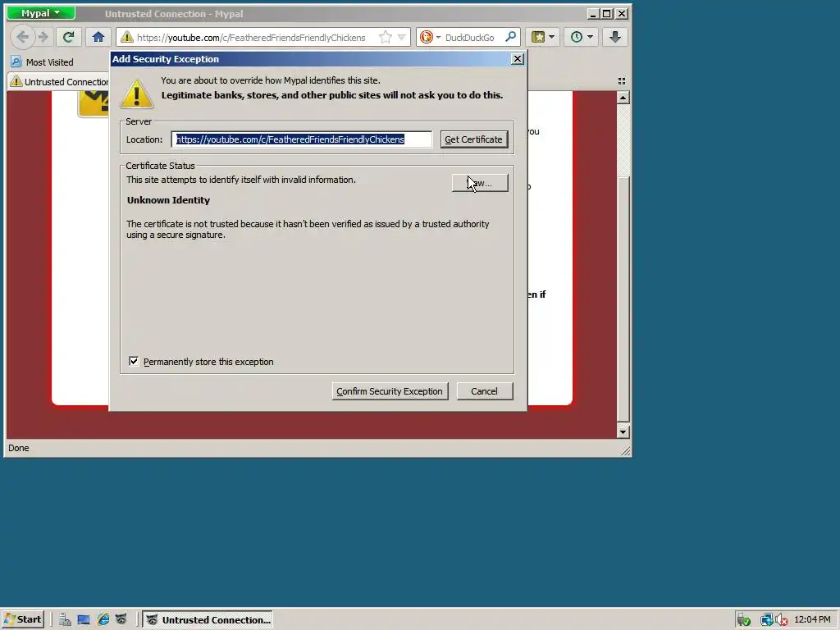Click Get Certificate button
The height and width of the screenshot is (630, 840).
point(473,139)
